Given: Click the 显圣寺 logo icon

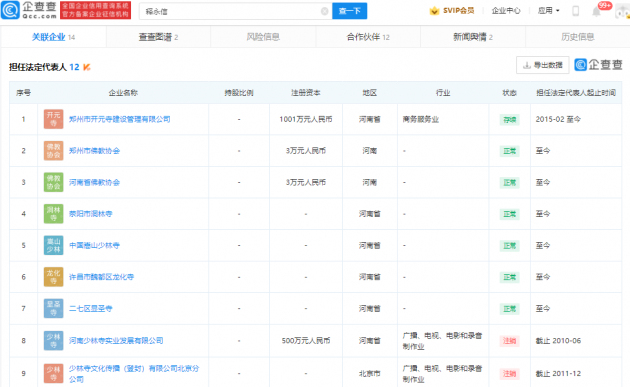Looking at the screenshot, I should [x=53, y=308].
